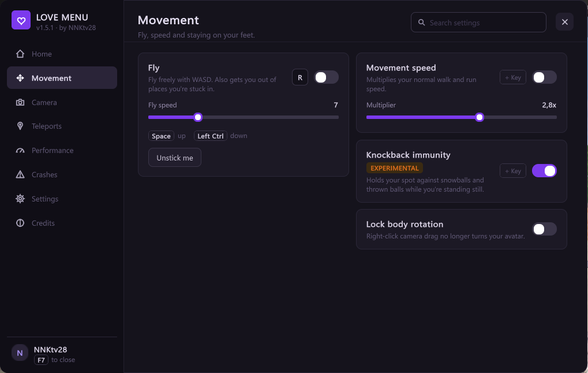The width and height of the screenshot is (588, 373).
Task: Click the NNKtv28 username at bottom
Action: [x=50, y=349]
